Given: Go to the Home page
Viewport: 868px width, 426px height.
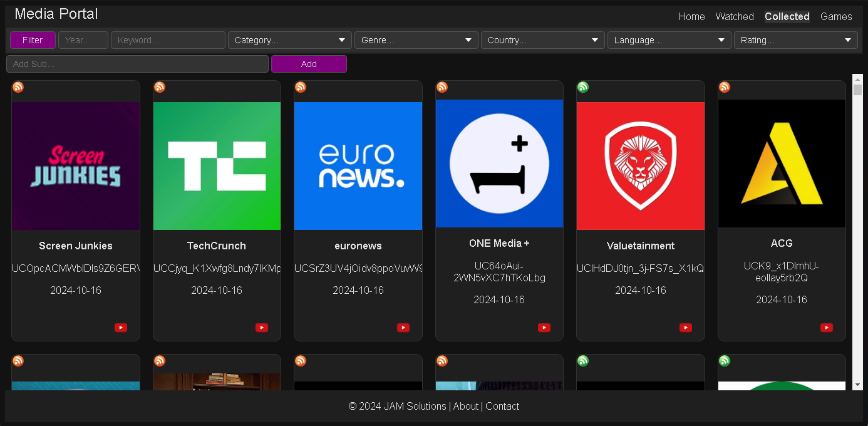Looking at the screenshot, I should [692, 16].
